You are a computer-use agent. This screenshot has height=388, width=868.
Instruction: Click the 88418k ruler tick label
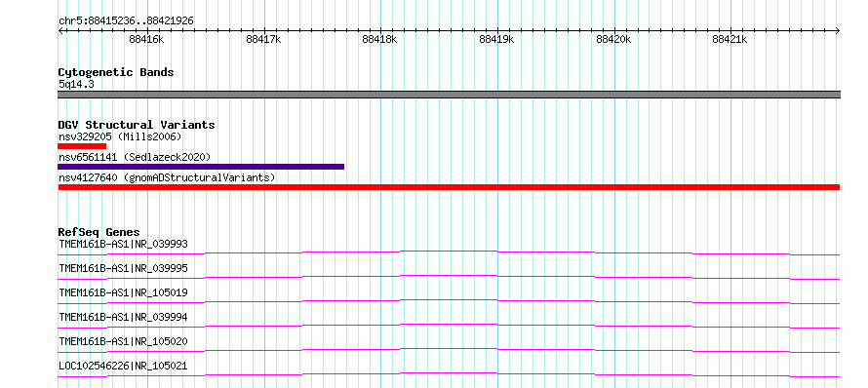379,39
